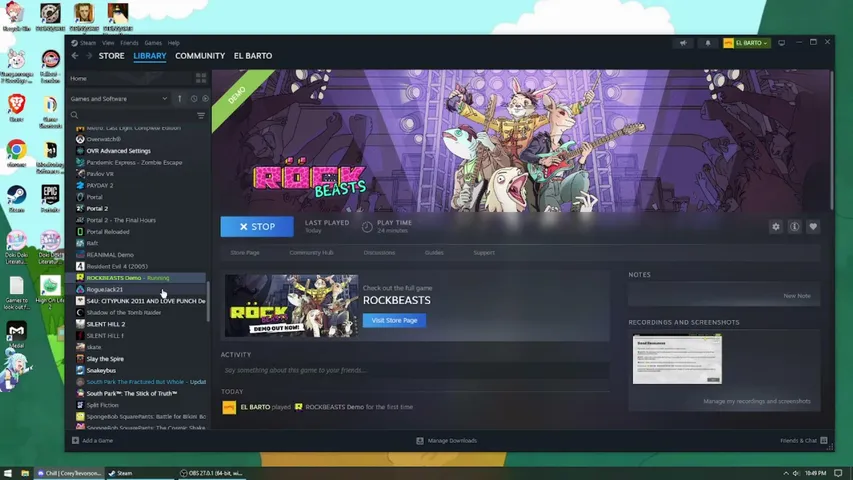This screenshot has width=853, height=480.
Task: Open File Explorer from the taskbar
Action: [25, 473]
